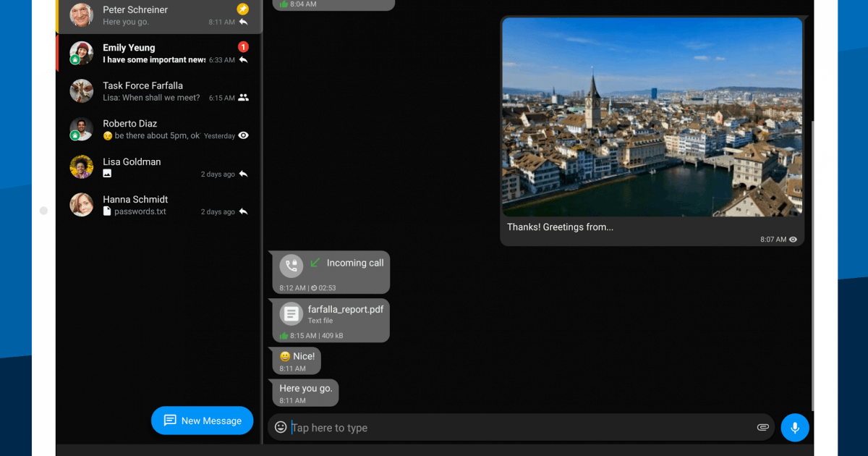Image resolution: width=868 pixels, height=456 pixels.
Task: Select the Task Force Farfalla group chat
Action: [x=159, y=91]
